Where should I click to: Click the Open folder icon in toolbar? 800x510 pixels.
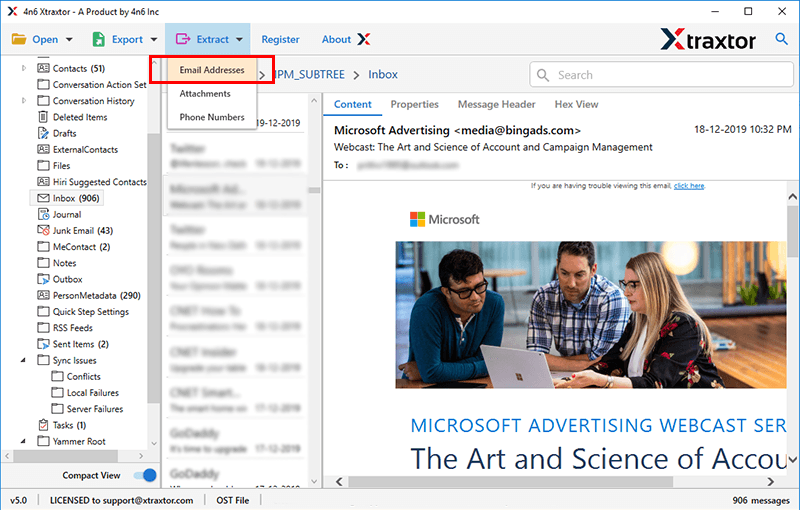point(19,39)
